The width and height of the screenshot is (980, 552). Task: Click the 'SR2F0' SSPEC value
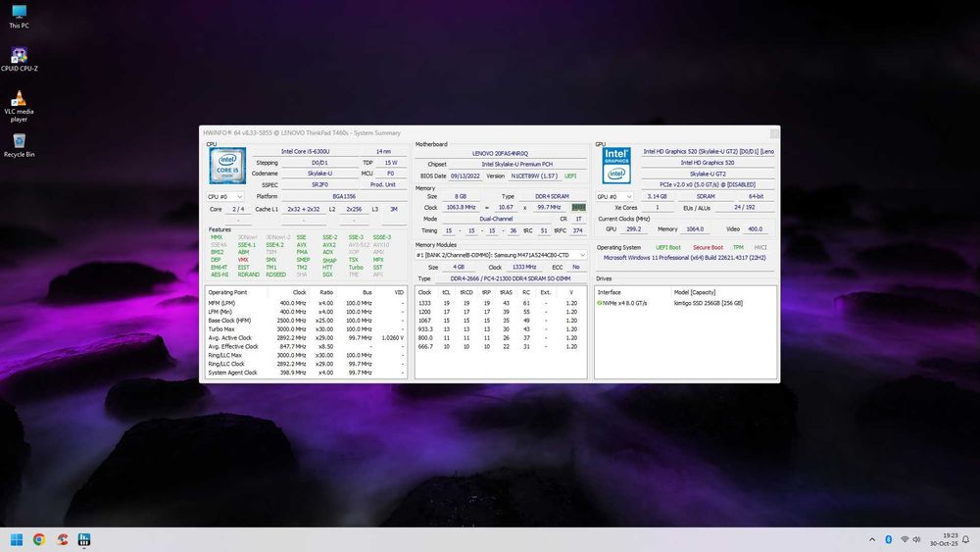tap(319, 185)
